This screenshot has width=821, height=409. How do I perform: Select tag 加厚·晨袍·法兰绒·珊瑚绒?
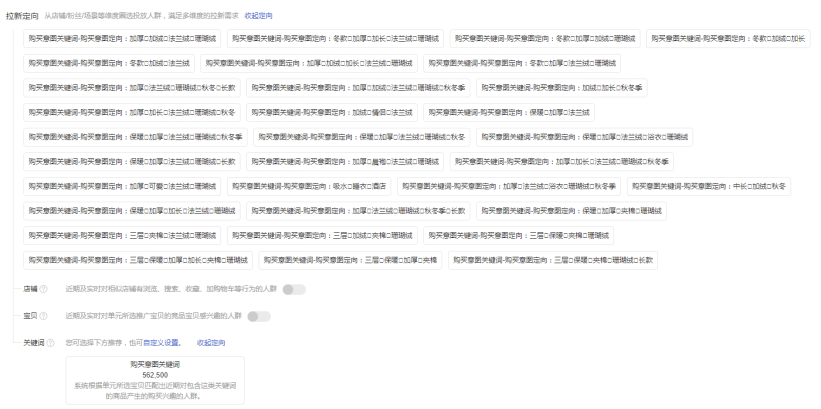345,162
